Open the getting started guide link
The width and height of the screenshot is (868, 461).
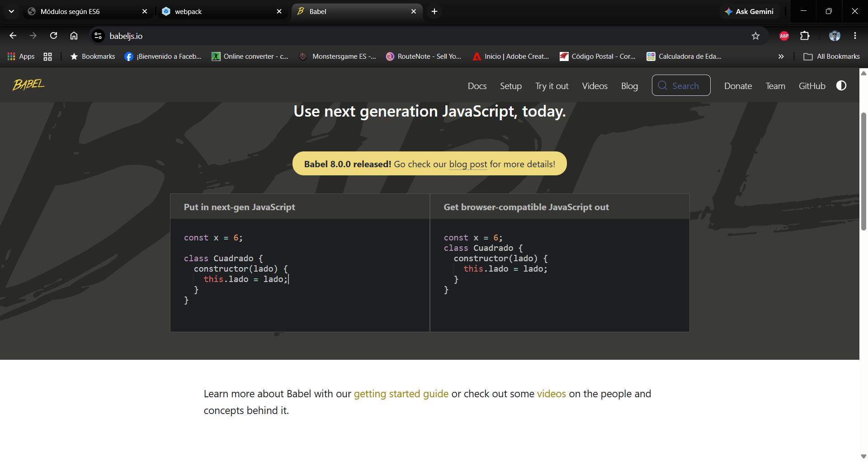pos(401,394)
